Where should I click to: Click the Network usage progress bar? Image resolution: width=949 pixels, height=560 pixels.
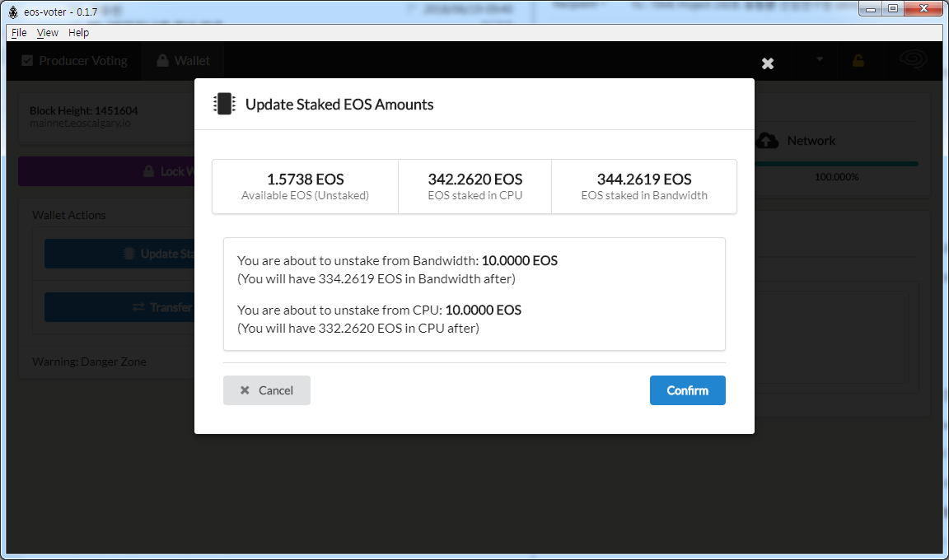[836, 163]
